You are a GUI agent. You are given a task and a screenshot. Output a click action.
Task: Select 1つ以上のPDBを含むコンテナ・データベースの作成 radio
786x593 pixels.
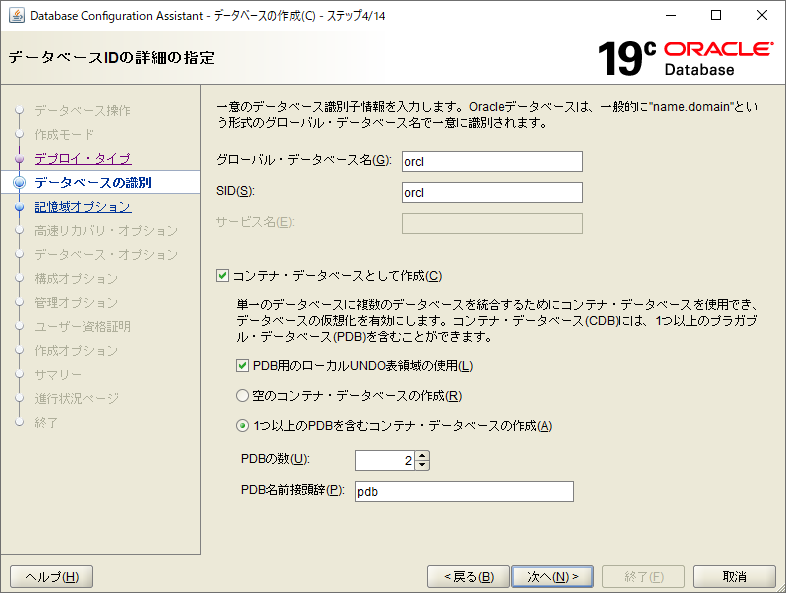(243, 426)
